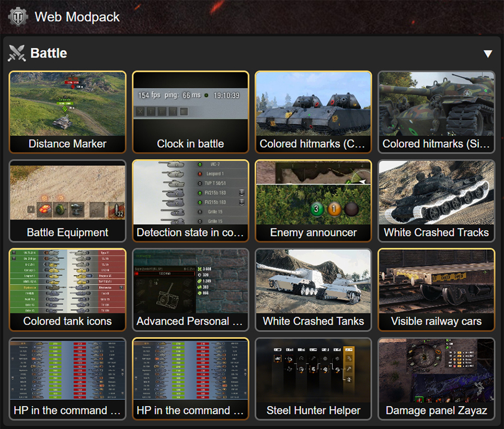
Task: Enable the Steel Hunter Helper mod card
Action: click(314, 379)
